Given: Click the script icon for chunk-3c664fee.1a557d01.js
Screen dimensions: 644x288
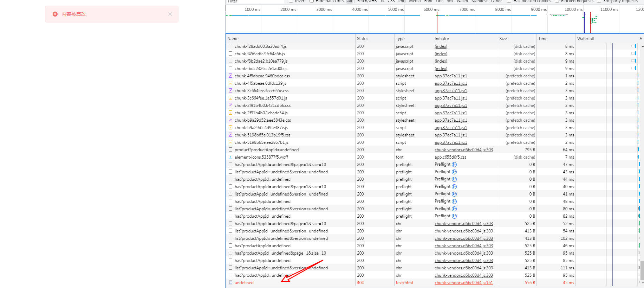Looking at the screenshot, I should coord(230,98).
